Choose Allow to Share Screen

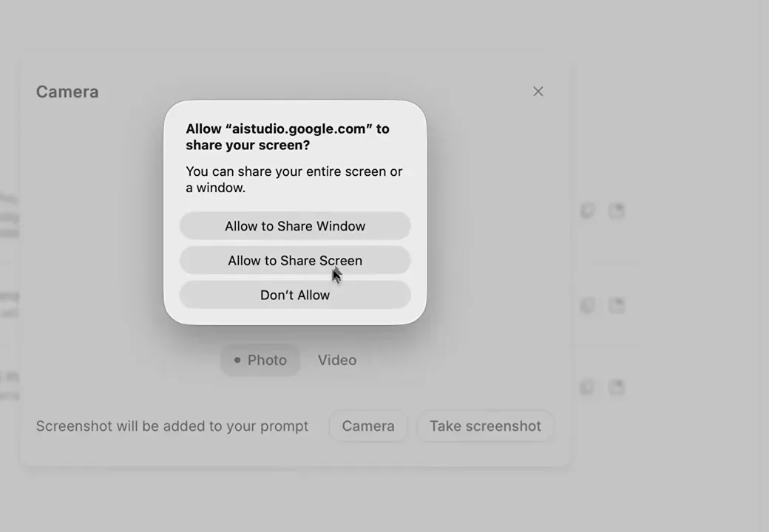(295, 260)
